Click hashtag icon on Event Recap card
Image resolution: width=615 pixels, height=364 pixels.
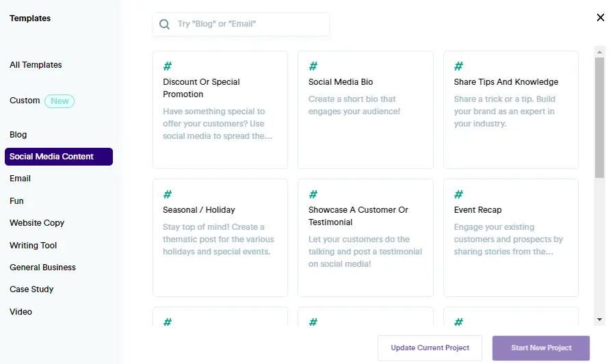[458, 194]
